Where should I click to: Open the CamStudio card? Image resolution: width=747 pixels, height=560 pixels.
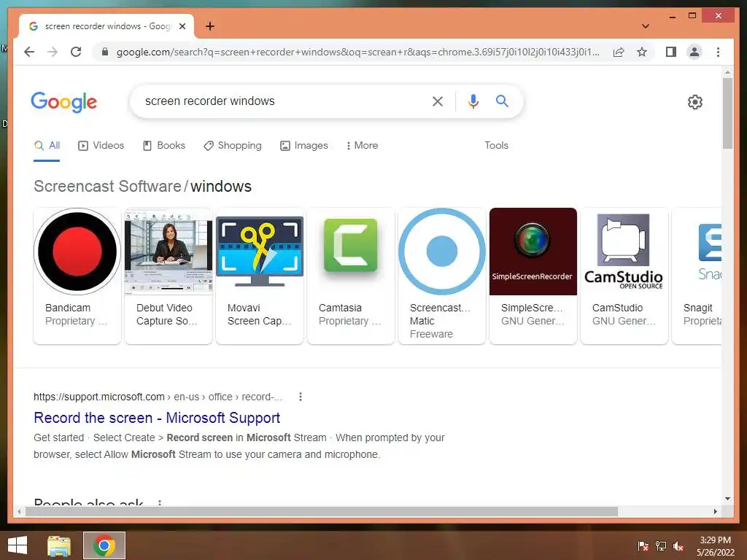624,275
